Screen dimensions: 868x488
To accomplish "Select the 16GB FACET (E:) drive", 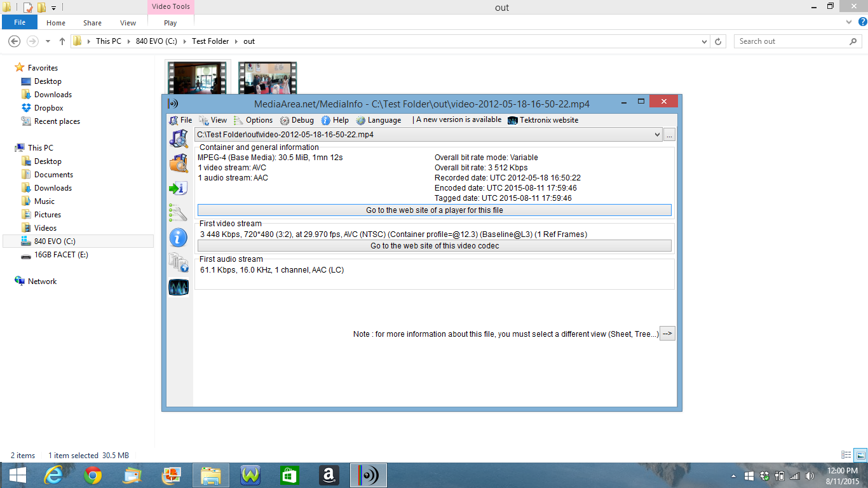I will (x=61, y=255).
